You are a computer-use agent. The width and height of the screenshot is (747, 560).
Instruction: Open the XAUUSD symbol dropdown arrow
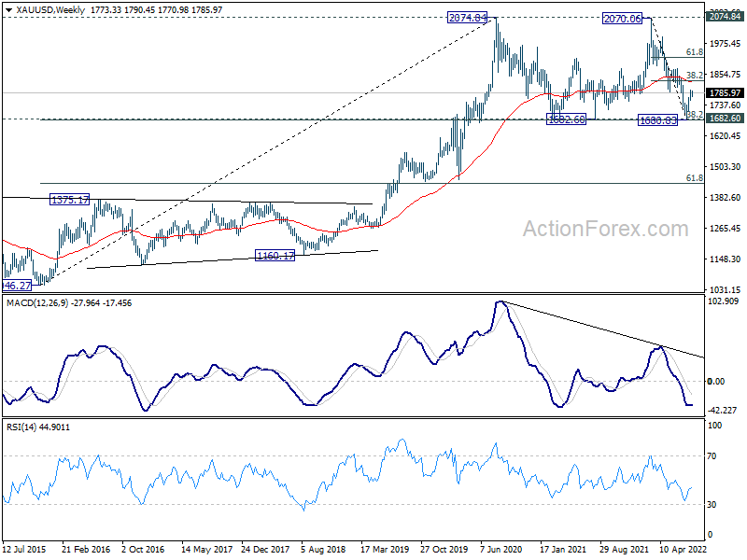[x=8, y=10]
